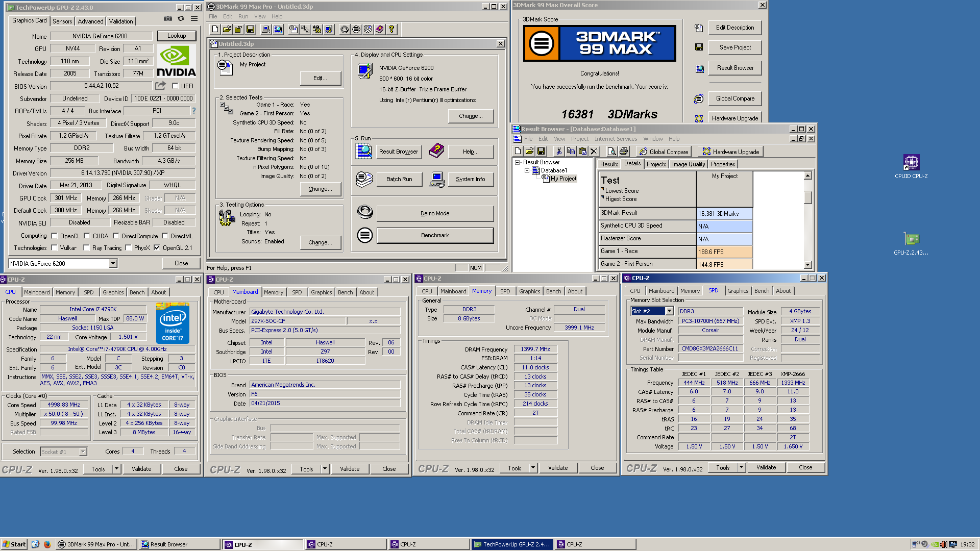Toggle the Ray Tracing checkbox

coord(86,248)
